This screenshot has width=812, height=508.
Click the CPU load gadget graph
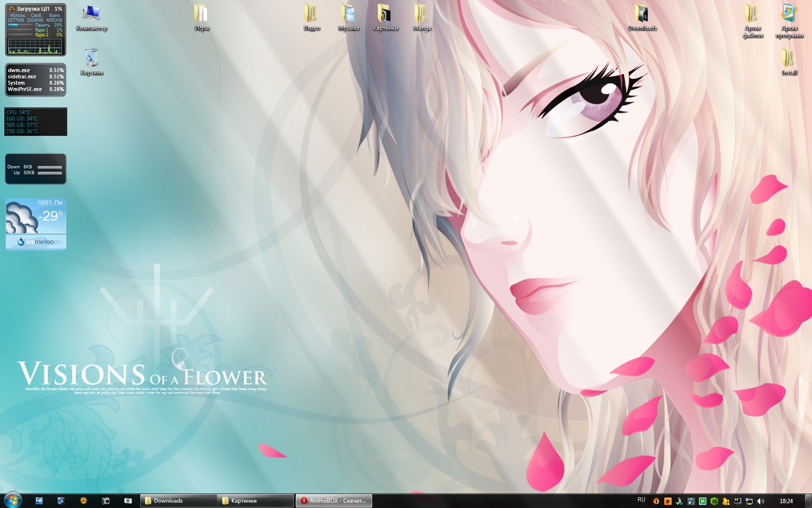tap(35, 46)
